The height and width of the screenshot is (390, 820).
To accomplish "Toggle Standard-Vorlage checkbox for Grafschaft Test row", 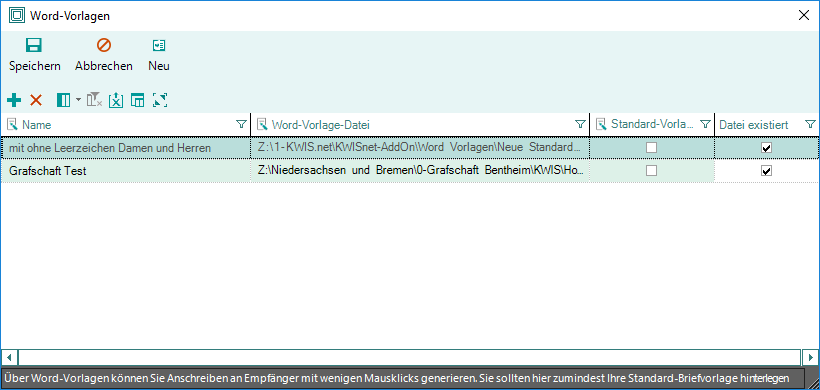I will point(652,170).
